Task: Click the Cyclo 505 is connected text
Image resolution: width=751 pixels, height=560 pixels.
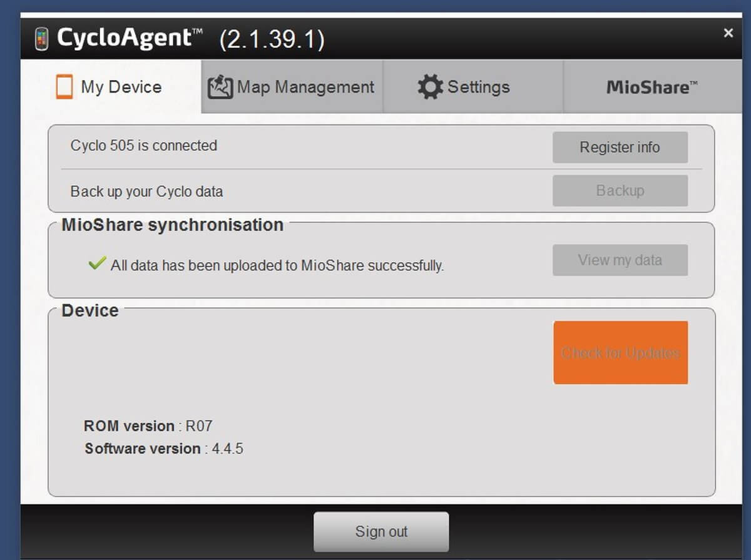Action: (144, 146)
